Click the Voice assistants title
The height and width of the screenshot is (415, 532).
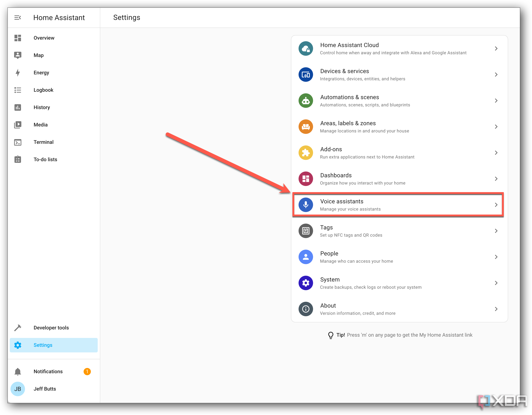click(341, 201)
